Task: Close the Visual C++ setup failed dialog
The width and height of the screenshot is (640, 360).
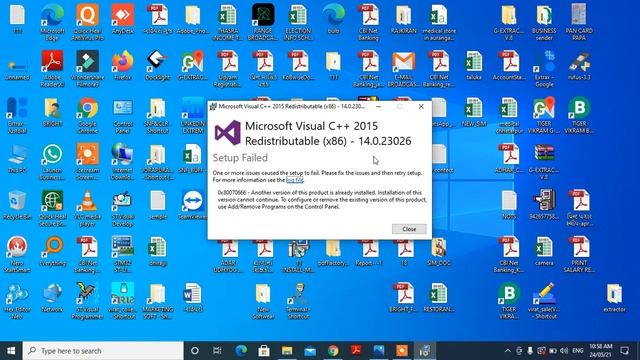Action: [x=409, y=229]
